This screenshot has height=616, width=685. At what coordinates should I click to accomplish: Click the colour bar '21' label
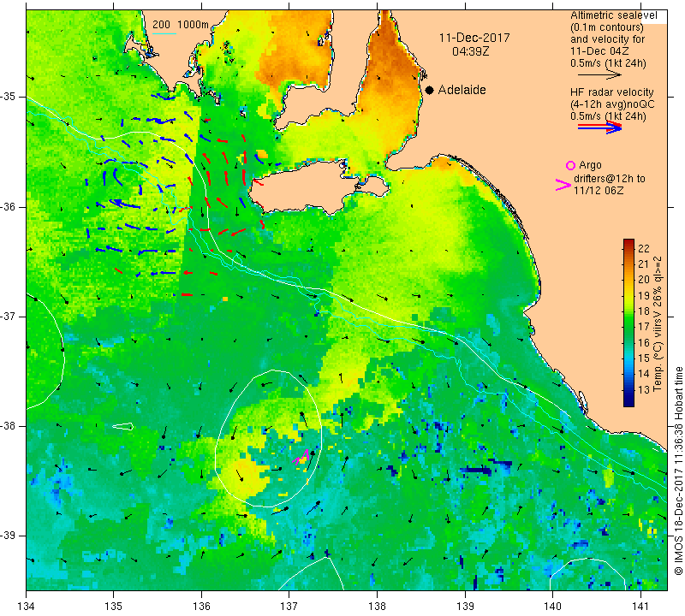[644, 264]
